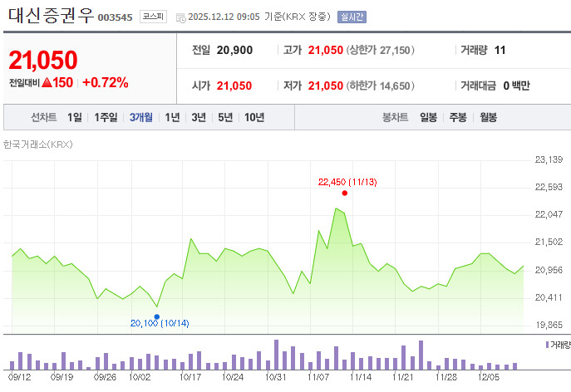Click the 23,139 y-axis label
The image size is (571, 392).
(x=549, y=159)
